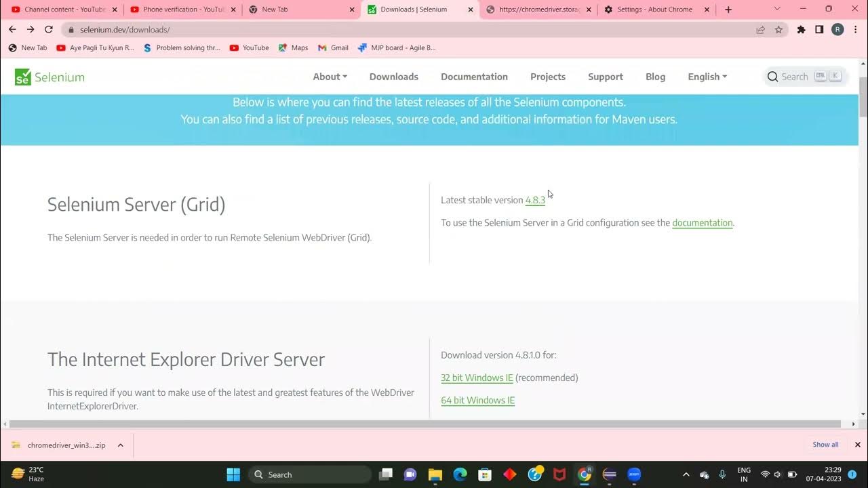
Task: Click the site lock icon in address bar
Action: [x=71, y=30]
